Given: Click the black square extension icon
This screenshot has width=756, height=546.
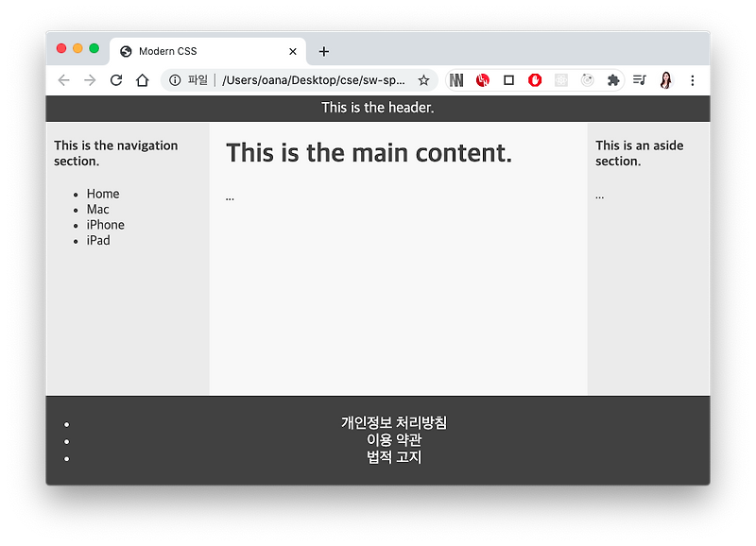Looking at the screenshot, I should point(508,80).
